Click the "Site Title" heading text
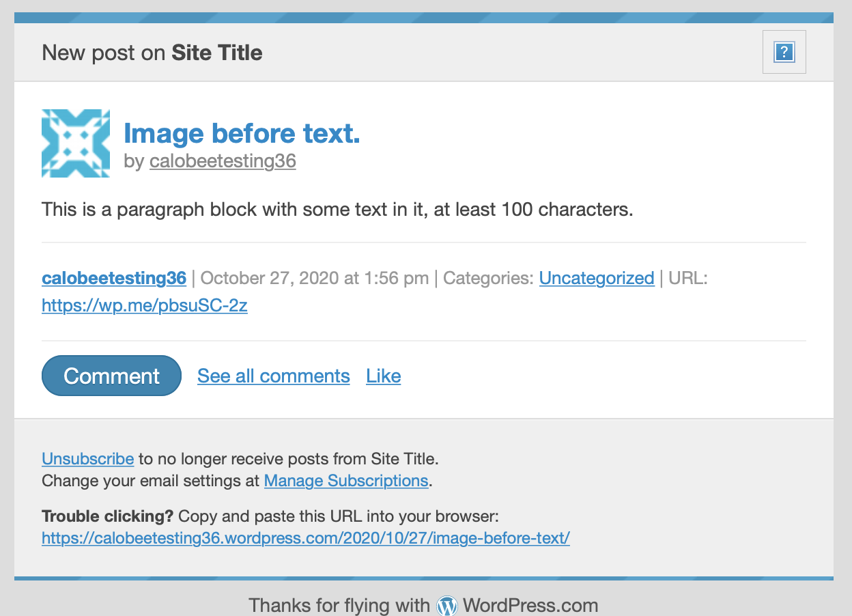The height and width of the screenshot is (616, 852). point(216,53)
